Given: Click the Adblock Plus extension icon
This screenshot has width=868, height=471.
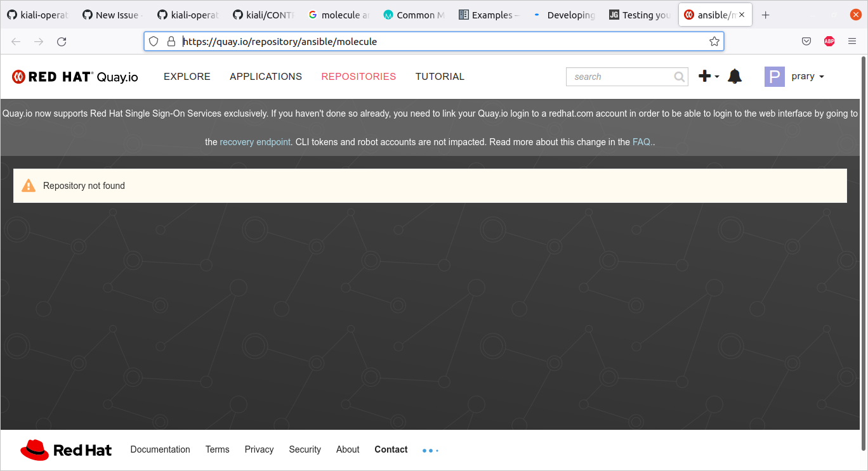Looking at the screenshot, I should coord(829,41).
